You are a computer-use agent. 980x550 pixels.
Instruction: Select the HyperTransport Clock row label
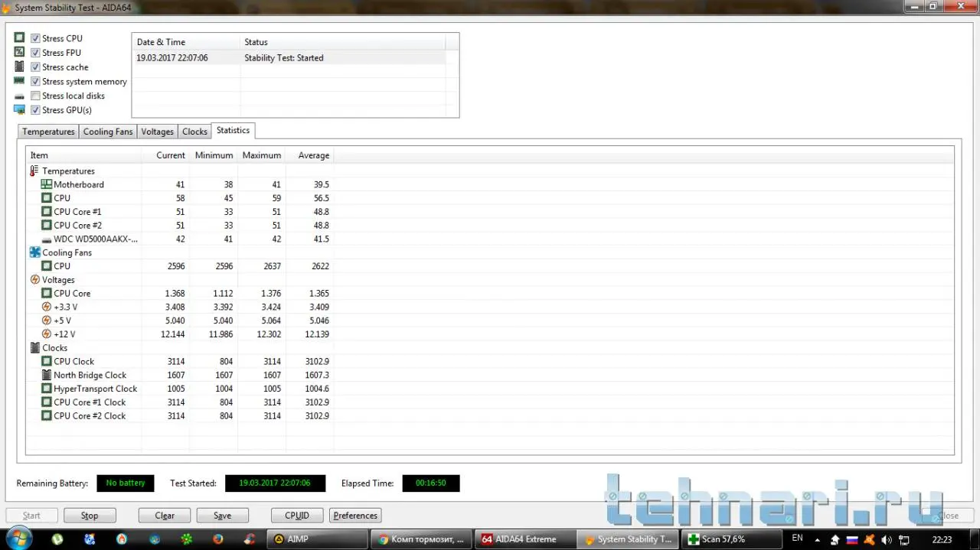point(96,389)
